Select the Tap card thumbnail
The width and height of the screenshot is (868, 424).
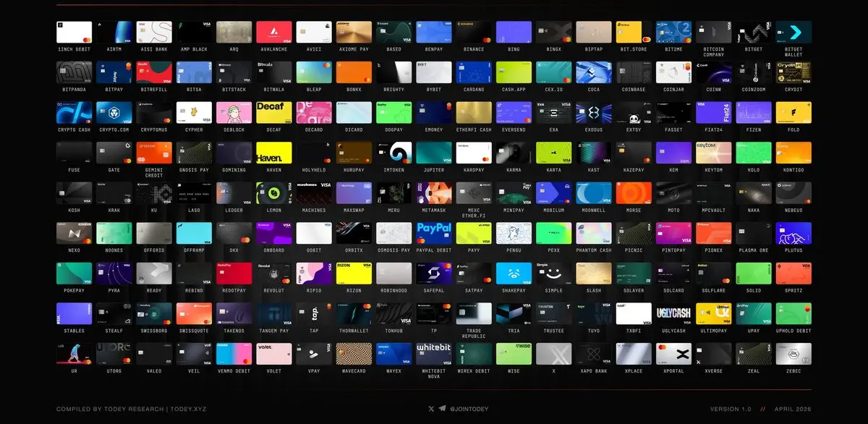tap(314, 314)
